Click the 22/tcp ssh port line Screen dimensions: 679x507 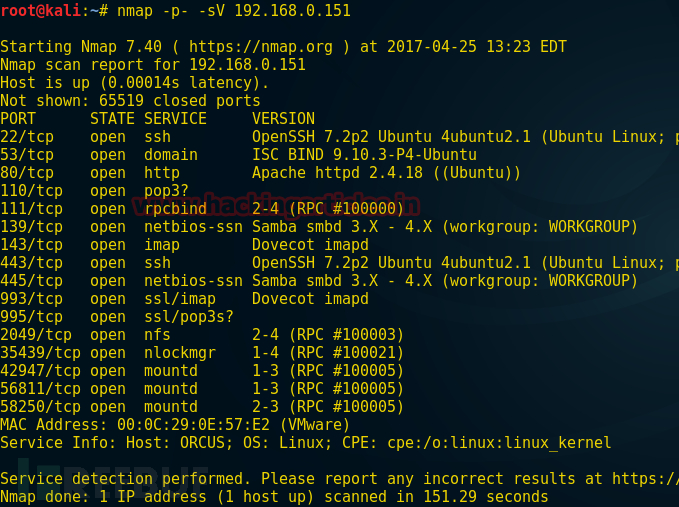coord(340,137)
